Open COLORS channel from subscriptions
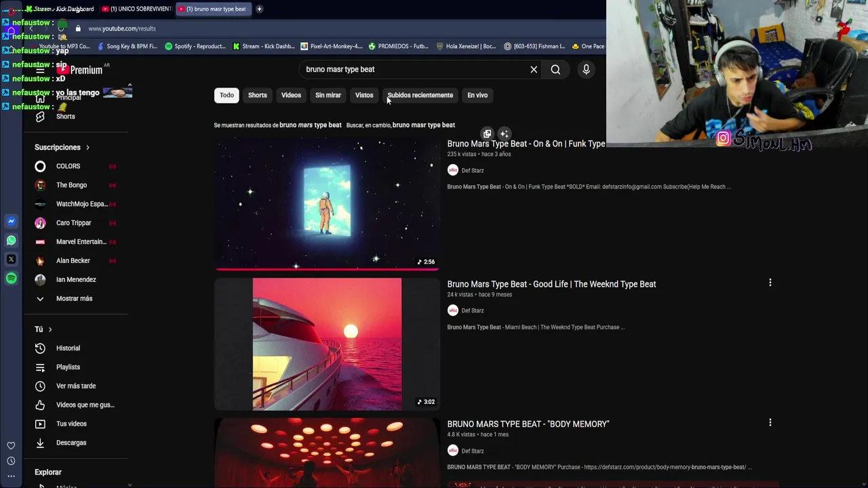This screenshot has height=488, width=868. [x=75, y=166]
